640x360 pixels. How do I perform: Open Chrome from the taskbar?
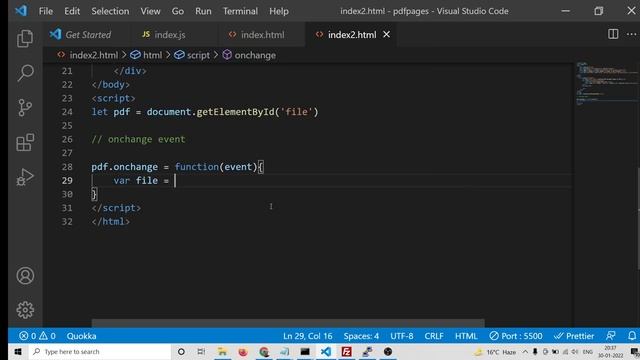click(x=264, y=351)
